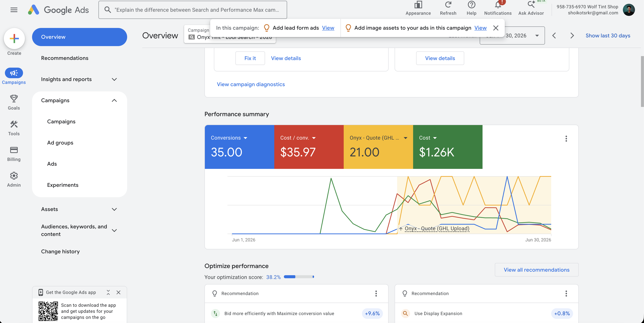Screen dimensions: 644x323
Task: Click Show last 30 days
Action: click(x=608, y=36)
